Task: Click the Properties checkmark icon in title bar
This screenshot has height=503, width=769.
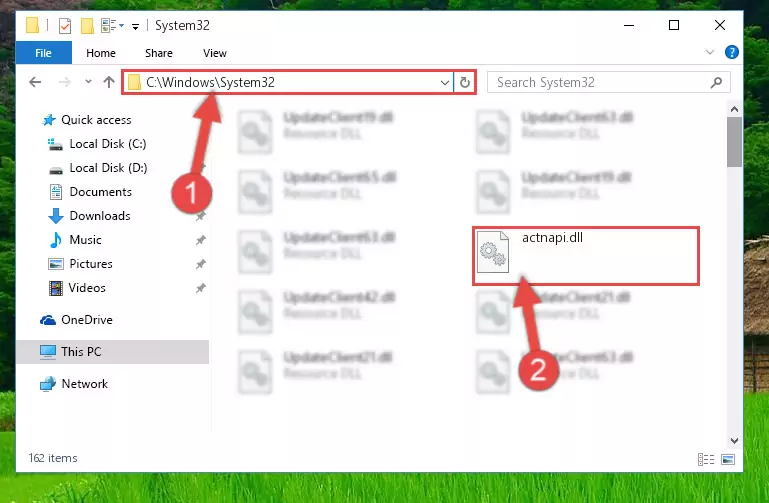Action: (x=65, y=25)
